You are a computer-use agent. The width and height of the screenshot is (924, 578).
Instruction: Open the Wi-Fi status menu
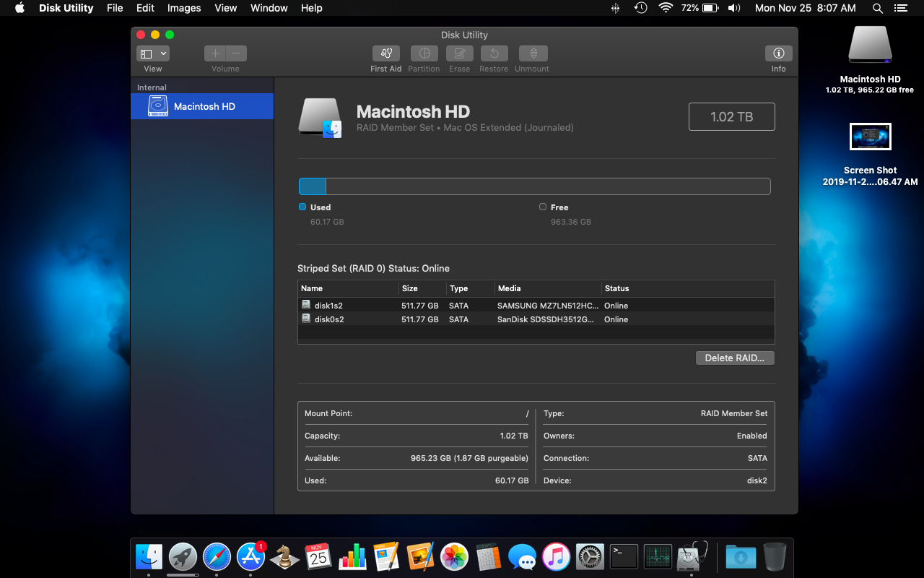click(666, 8)
